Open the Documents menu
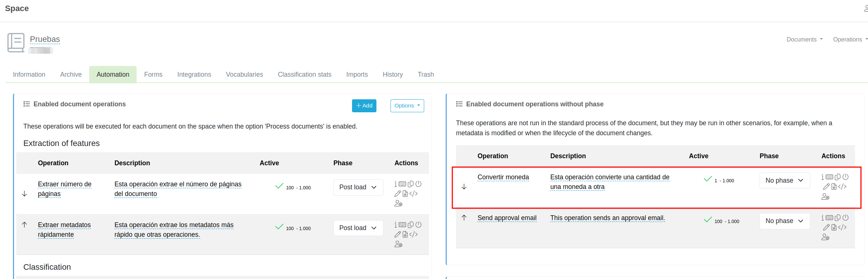Image resolution: width=868 pixels, height=279 pixels. coord(804,39)
